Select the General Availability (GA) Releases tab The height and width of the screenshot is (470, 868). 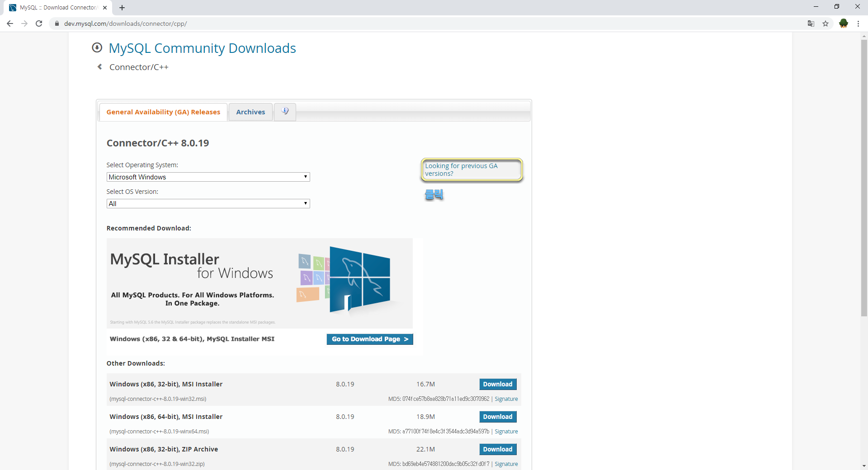pos(163,112)
